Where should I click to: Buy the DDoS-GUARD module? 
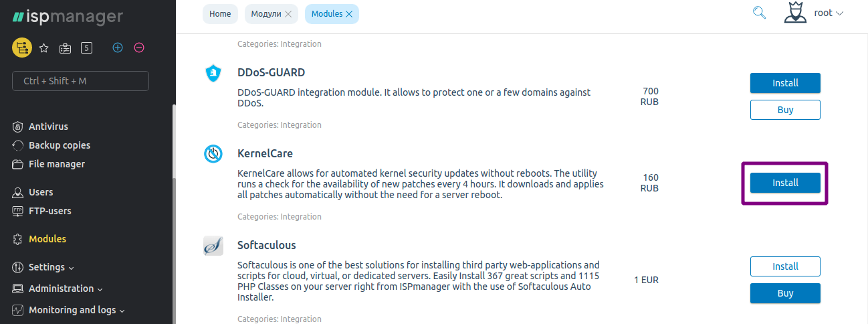click(x=785, y=110)
